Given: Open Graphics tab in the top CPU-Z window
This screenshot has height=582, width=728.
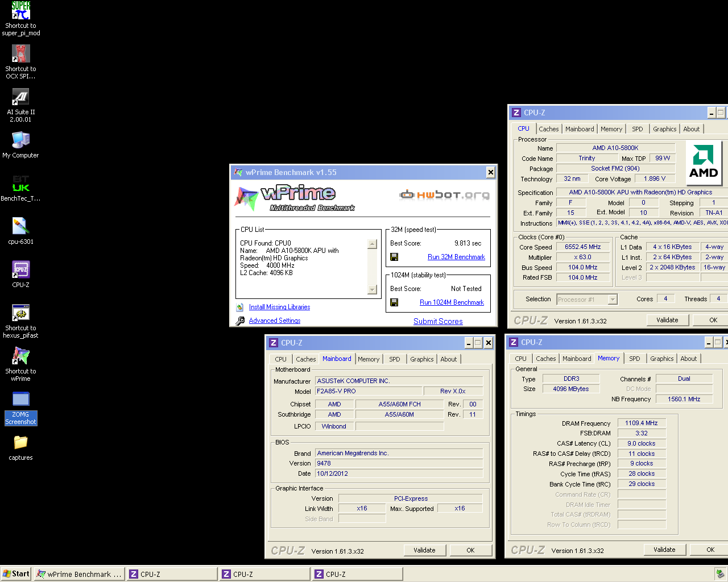Looking at the screenshot, I should click(665, 129).
